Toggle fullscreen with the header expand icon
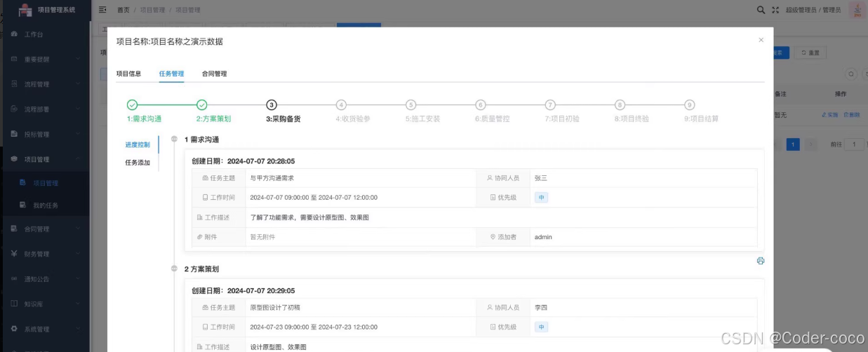Viewport: 868px width, 352px height. 775,10
